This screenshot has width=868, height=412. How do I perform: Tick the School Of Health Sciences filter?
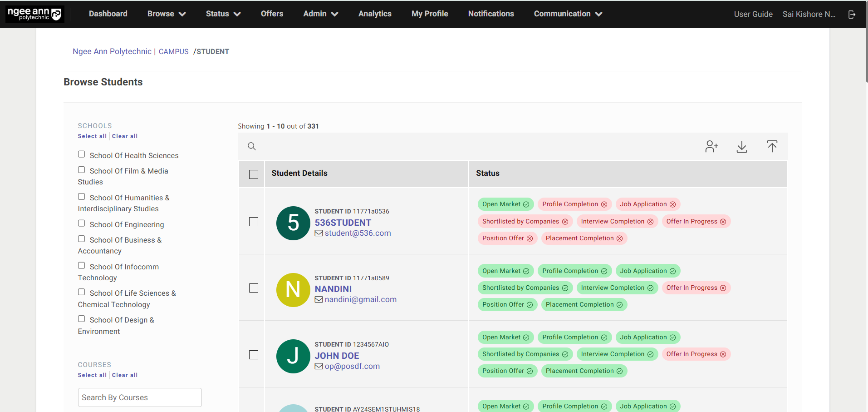pyautogui.click(x=82, y=154)
